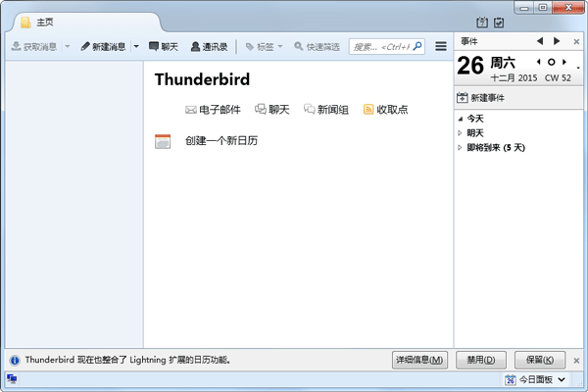Click the 电子邮件 account setup link

pyautogui.click(x=213, y=110)
